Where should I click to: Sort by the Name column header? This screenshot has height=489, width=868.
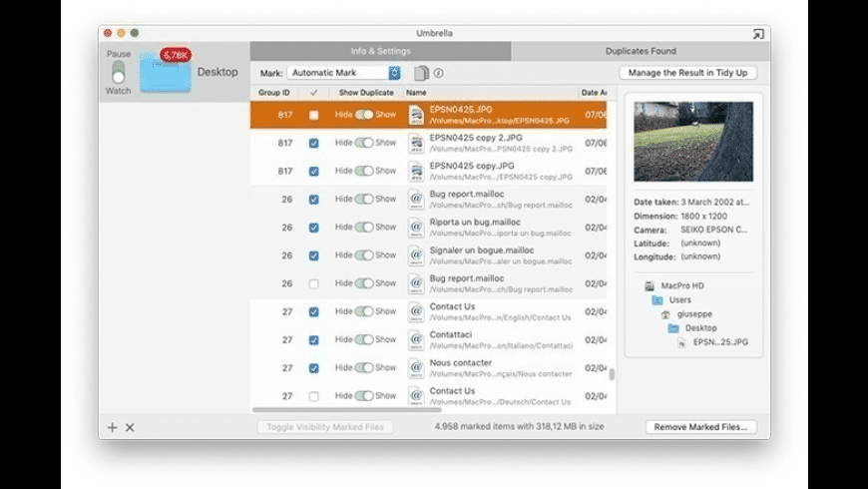489,93
